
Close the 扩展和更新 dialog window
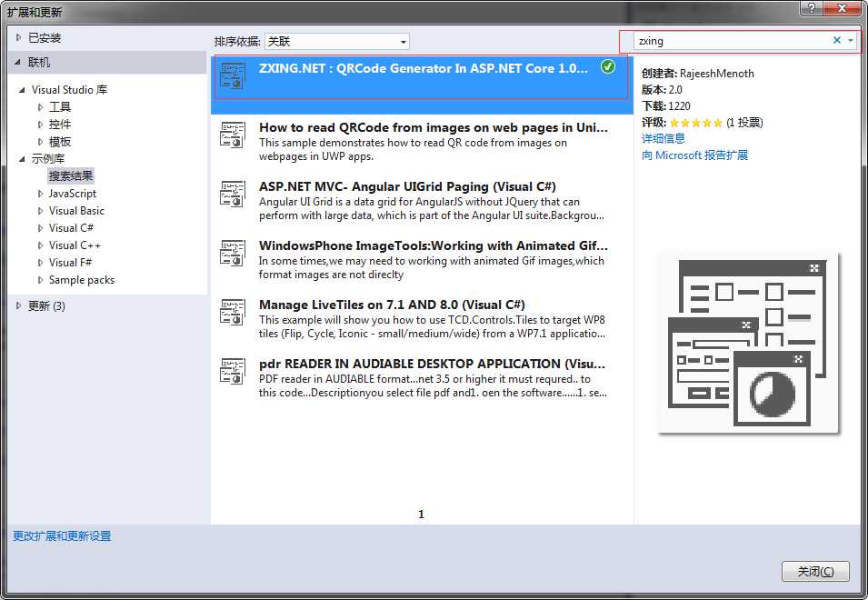[x=842, y=8]
